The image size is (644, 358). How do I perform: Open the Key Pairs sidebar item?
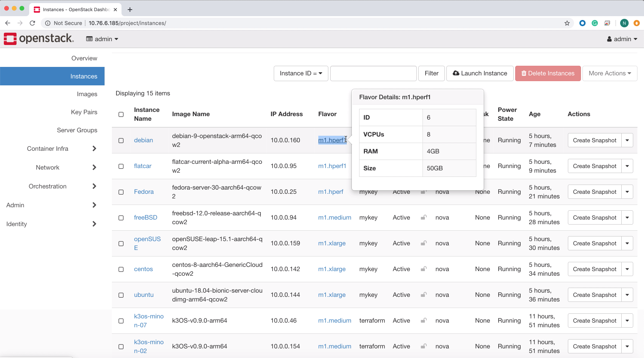tap(84, 112)
